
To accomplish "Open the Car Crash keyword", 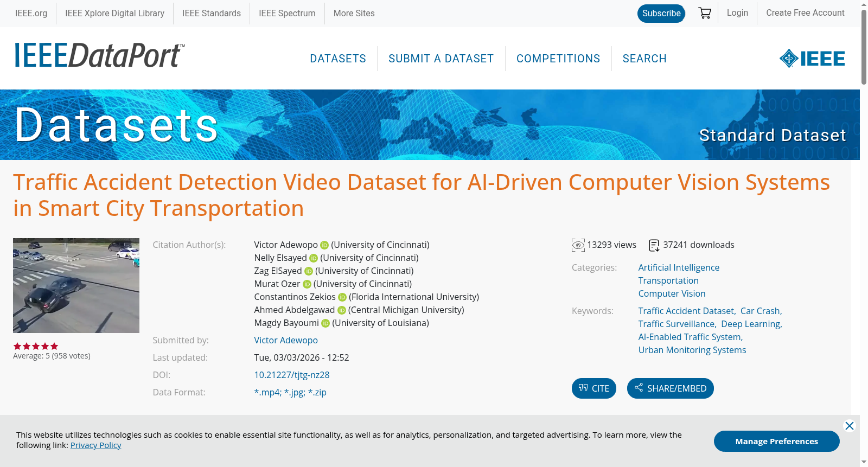I will pos(760,311).
